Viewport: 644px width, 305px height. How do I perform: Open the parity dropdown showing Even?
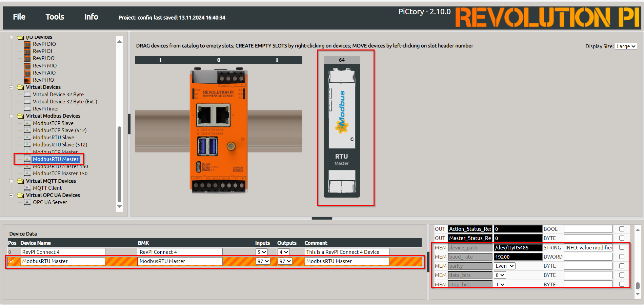[504, 266]
